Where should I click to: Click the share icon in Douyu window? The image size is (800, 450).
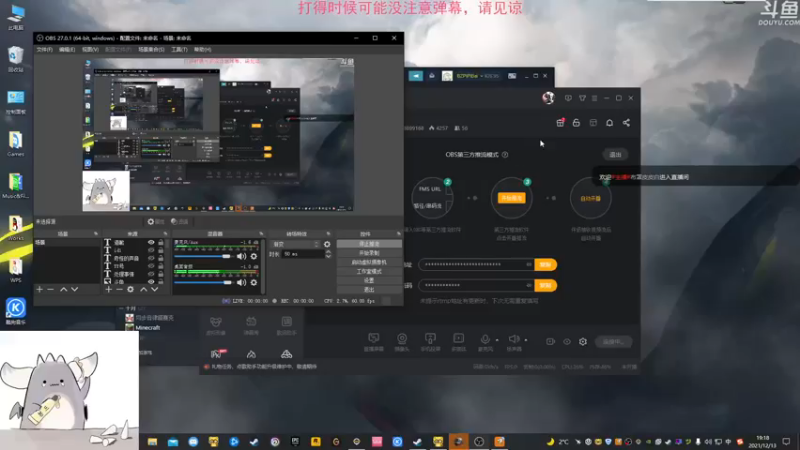click(x=626, y=123)
